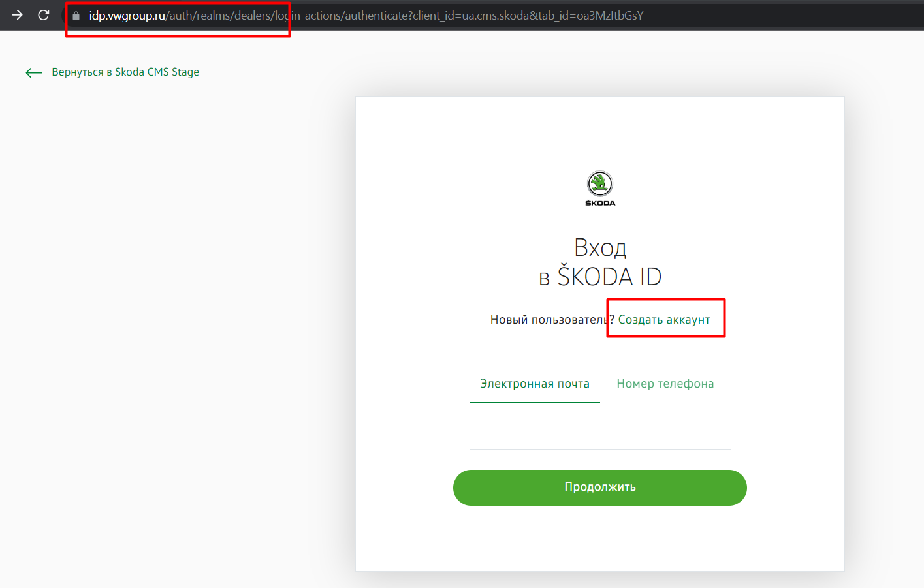Click the ŠKODA logo
This screenshot has height=588, width=924.
coord(600,189)
